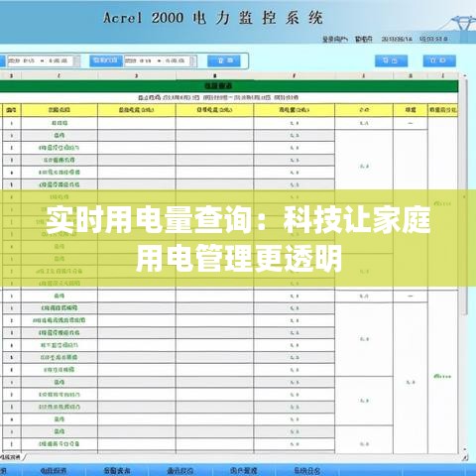Click the 编号 column header
The image size is (476, 476).
click(x=12, y=110)
